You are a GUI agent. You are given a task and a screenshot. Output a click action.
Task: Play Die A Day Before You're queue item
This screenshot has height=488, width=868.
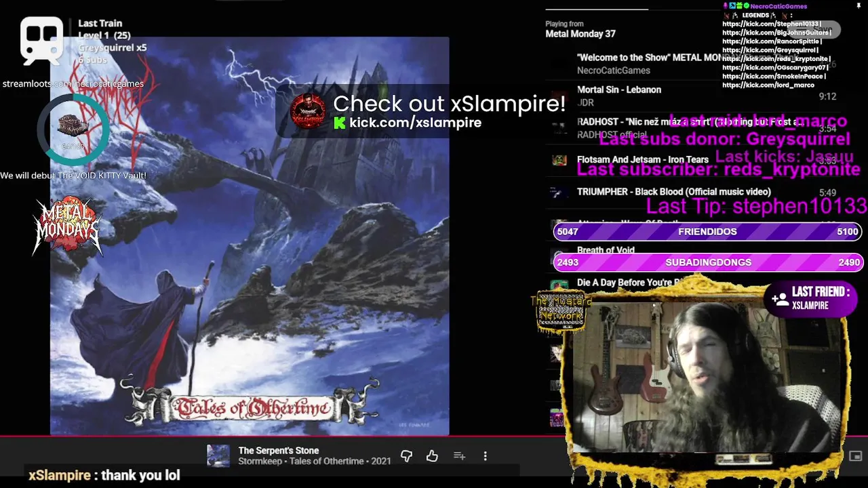[629, 283]
